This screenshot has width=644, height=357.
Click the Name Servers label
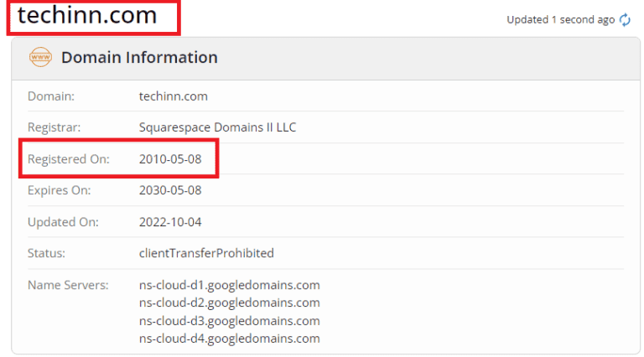(68, 285)
